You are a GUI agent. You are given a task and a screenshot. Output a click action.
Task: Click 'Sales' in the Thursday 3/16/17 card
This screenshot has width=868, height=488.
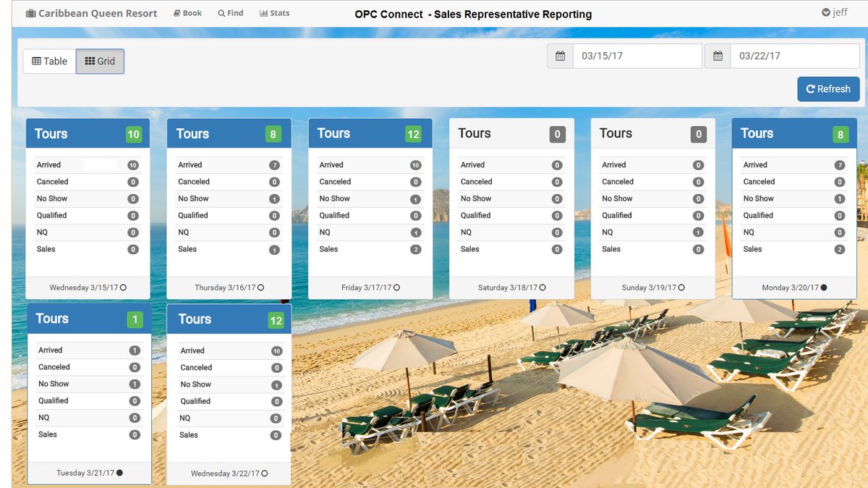click(x=187, y=249)
